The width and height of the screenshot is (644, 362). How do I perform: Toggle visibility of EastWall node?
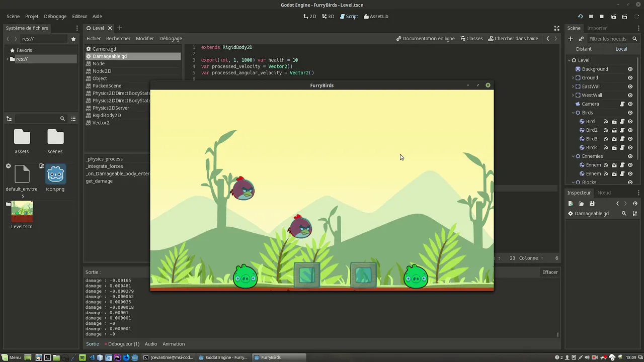tap(630, 86)
